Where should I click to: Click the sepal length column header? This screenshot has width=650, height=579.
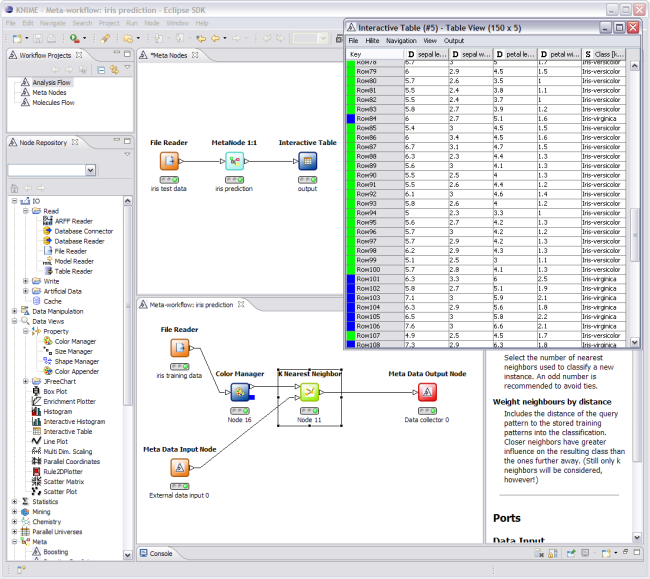[426, 53]
